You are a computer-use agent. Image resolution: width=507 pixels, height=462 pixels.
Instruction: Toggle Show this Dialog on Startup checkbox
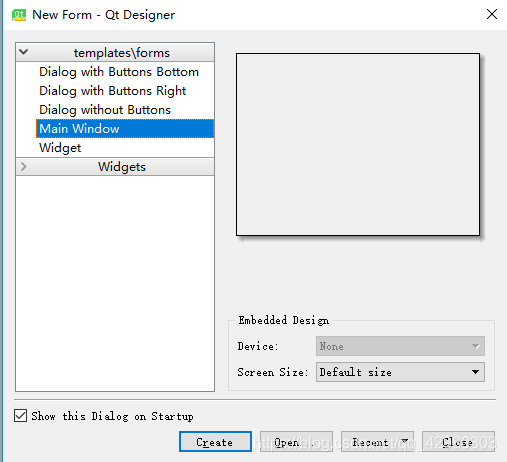coord(21,416)
